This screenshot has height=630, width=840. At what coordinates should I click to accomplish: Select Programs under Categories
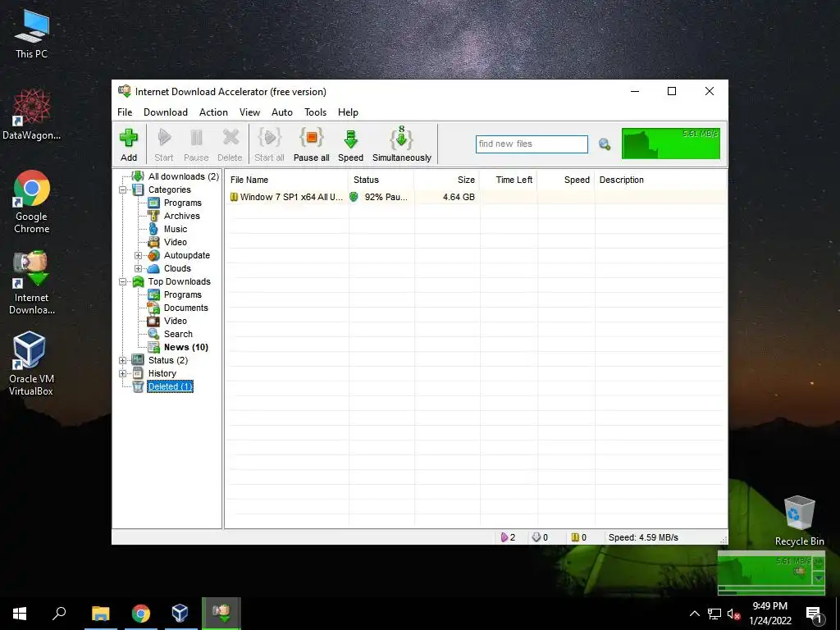pyautogui.click(x=183, y=203)
